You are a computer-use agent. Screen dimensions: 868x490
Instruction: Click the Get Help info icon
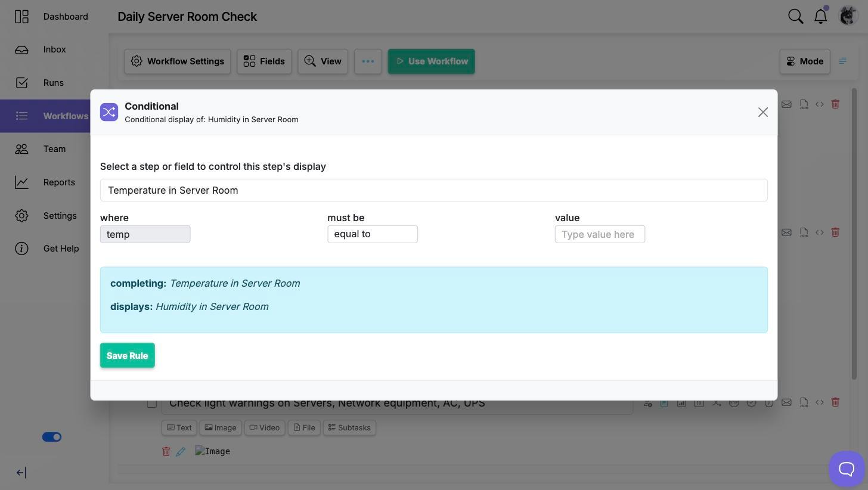pyautogui.click(x=21, y=249)
